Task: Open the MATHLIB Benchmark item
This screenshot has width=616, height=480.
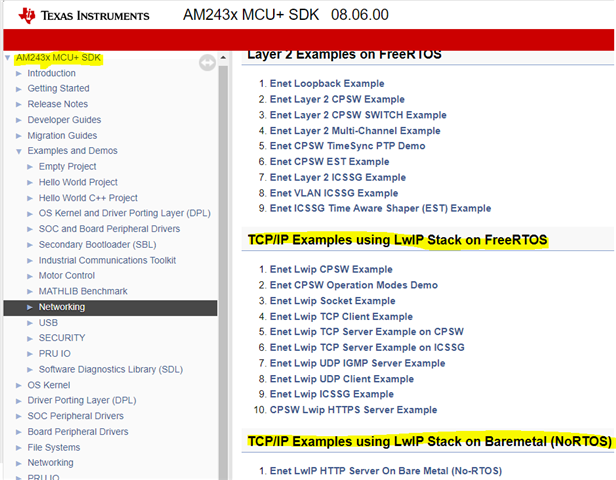Action: click(x=83, y=291)
